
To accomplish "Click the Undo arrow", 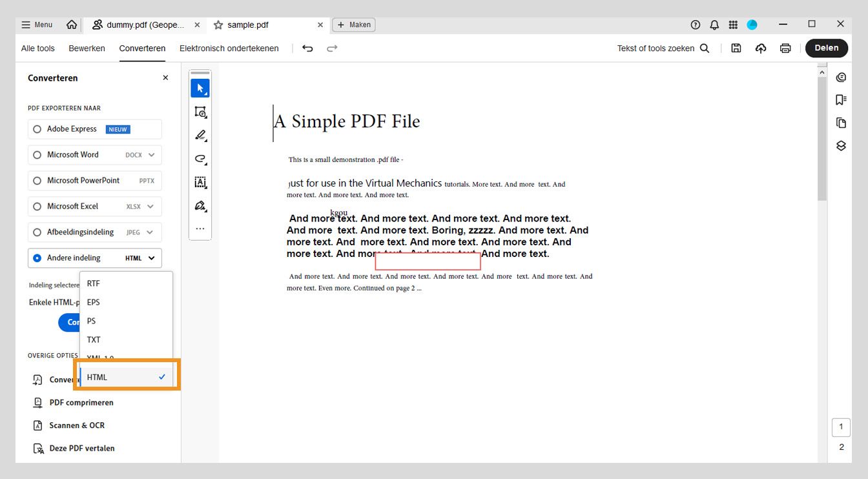I will coord(307,48).
